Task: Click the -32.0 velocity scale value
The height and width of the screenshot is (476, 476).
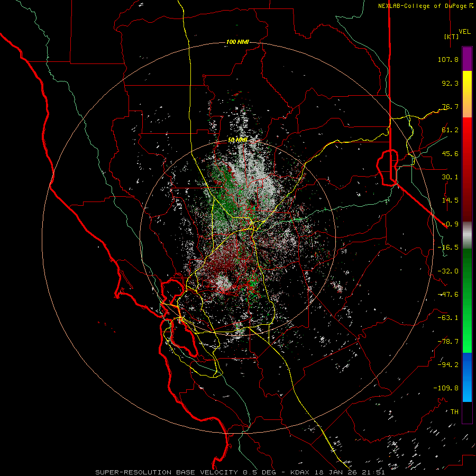Action: 448,271
